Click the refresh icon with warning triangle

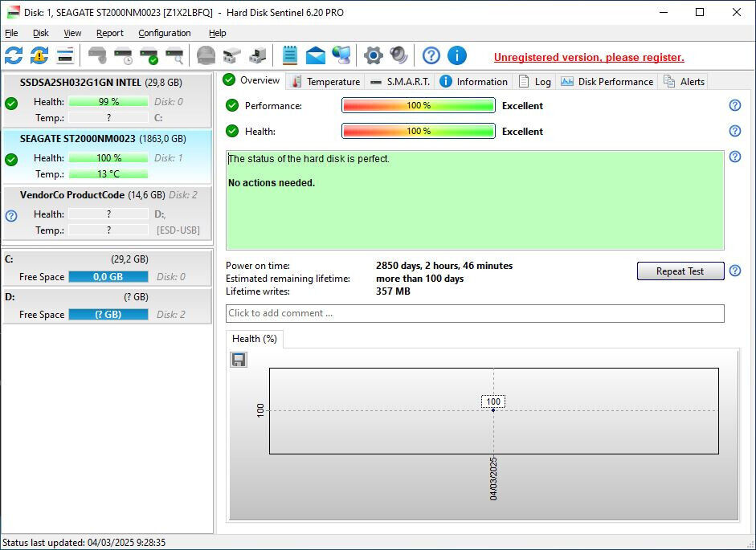[39, 55]
